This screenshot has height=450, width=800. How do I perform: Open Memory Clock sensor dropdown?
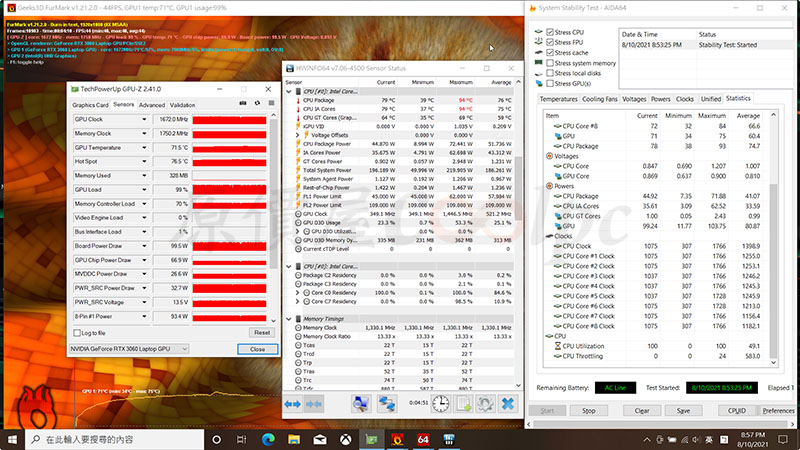pyautogui.click(x=144, y=134)
